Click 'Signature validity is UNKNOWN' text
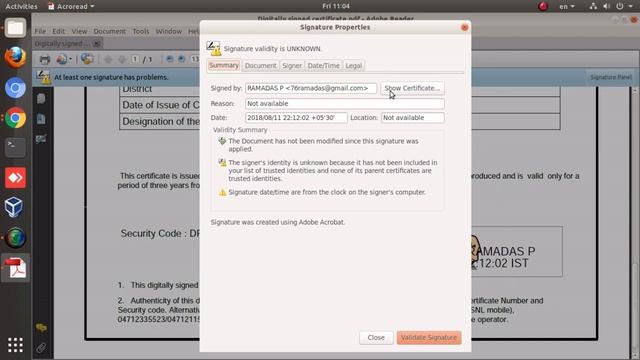 272,49
